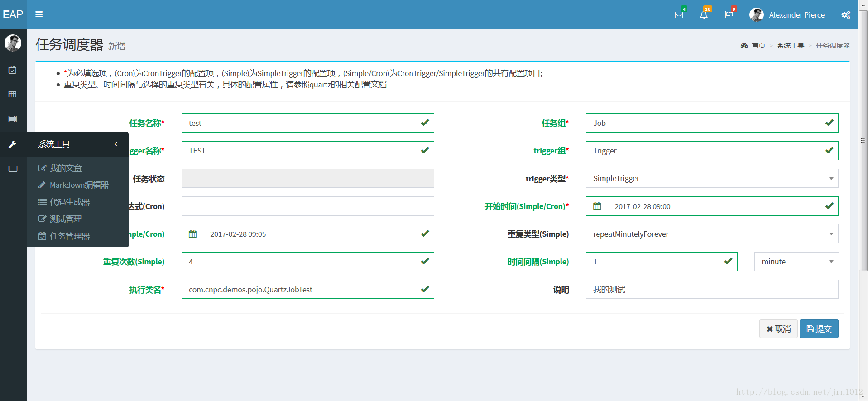This screenshot has width=868, height=401.
Task: Open the flag tasks icon
Action: tap(729, 15)
